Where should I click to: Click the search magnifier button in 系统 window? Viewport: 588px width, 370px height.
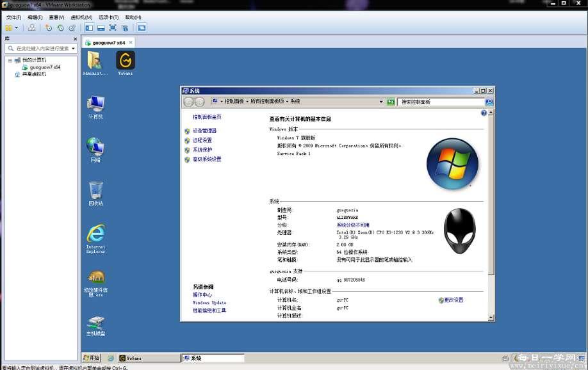[x=489, y=102]
